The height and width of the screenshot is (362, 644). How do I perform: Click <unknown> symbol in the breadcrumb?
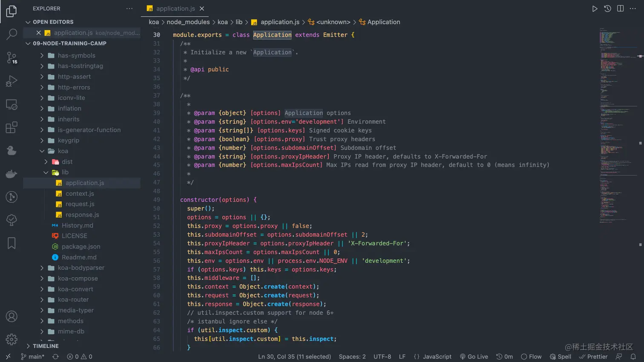(x=329, y=22)
